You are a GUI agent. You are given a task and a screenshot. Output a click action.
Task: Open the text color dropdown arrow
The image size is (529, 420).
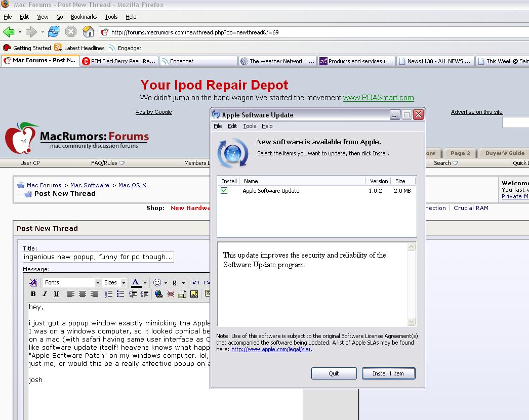click(145, 283)
